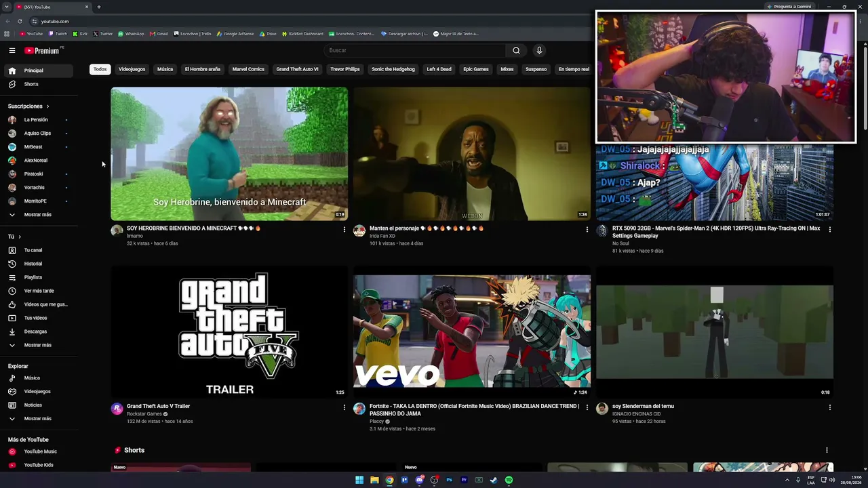The width and height of the screenshot is (868, 488).
Task: Play Soy Herobrine Minecraft video thumbnail
Action: click(229, 154)
